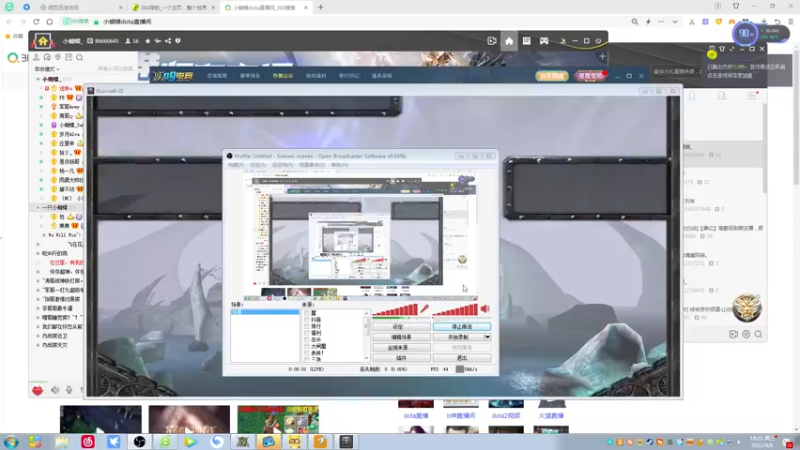The image size is (800, 450).
Task: Open the 我的福利 tab in 09 platform
Action: point(316,76)
